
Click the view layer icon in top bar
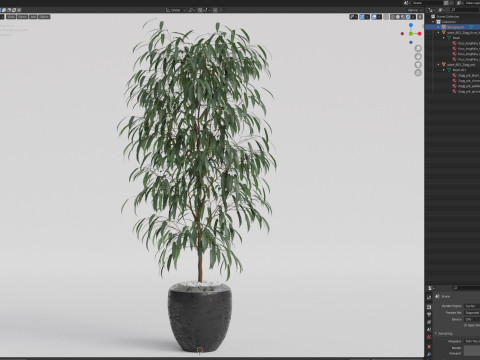pos(459,3)
